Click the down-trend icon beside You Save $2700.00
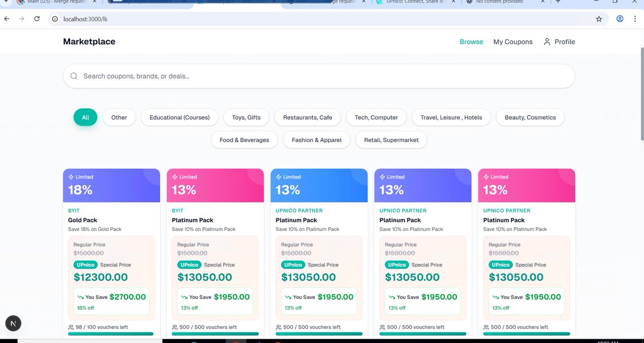The width and height of the screenshot is (644, 343). coord(80,297)
